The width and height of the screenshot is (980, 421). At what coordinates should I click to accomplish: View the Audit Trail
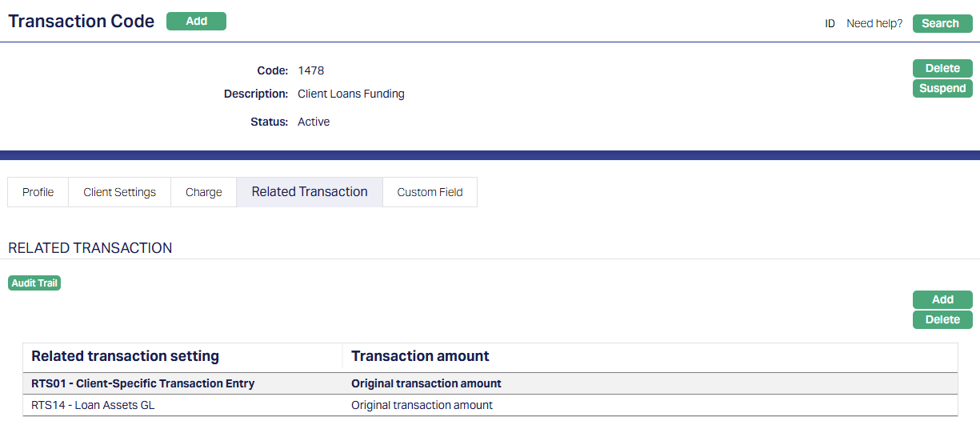coord(34,283)
